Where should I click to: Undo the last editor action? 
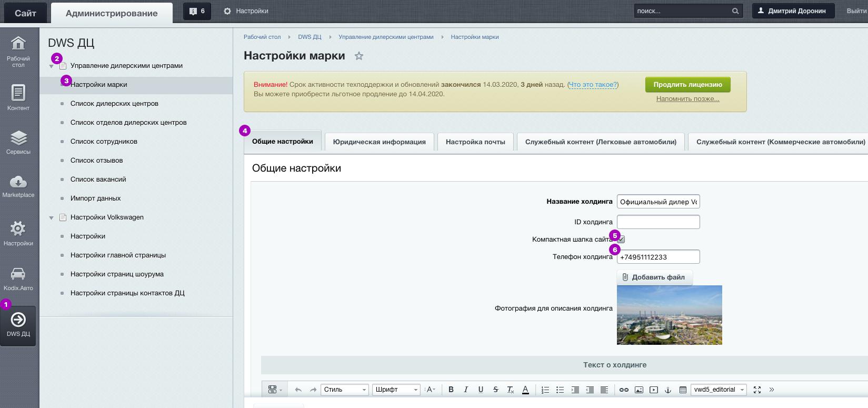298,390
